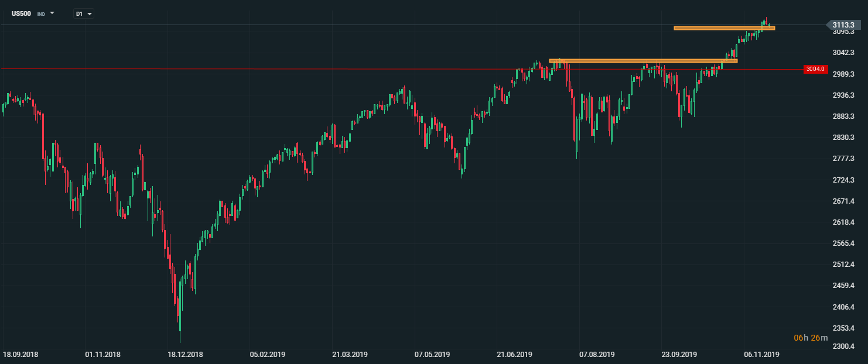
Task: Click the 21.03.2019 date on time axis
Action: point(349,354)
